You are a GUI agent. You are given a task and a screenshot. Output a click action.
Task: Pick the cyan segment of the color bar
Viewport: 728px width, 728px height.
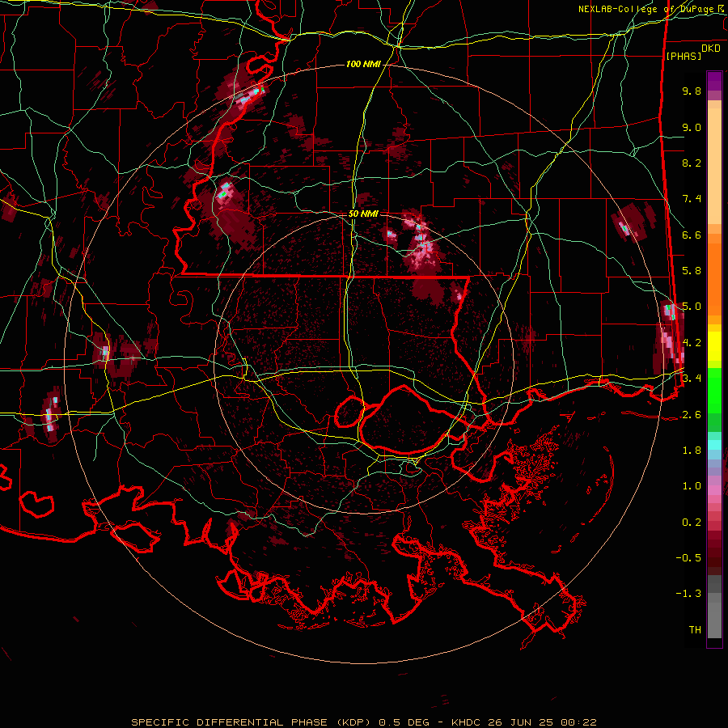[714, 445]
